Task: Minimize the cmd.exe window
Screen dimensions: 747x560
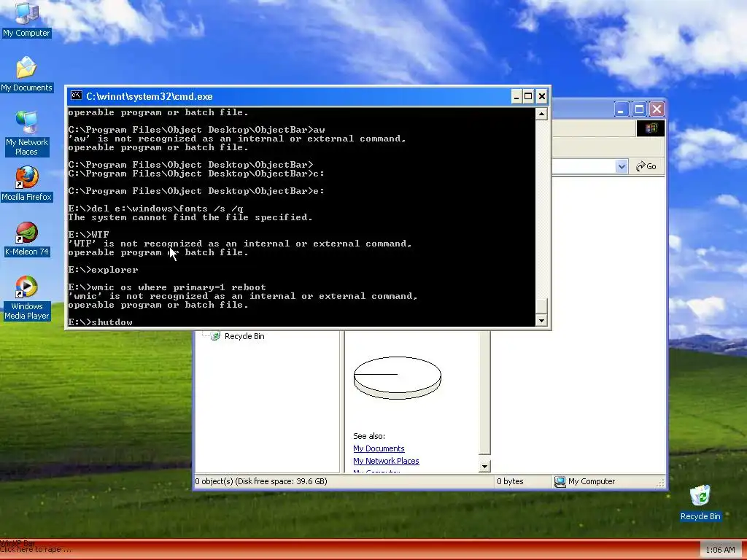Action: click(x=516, y=97)
